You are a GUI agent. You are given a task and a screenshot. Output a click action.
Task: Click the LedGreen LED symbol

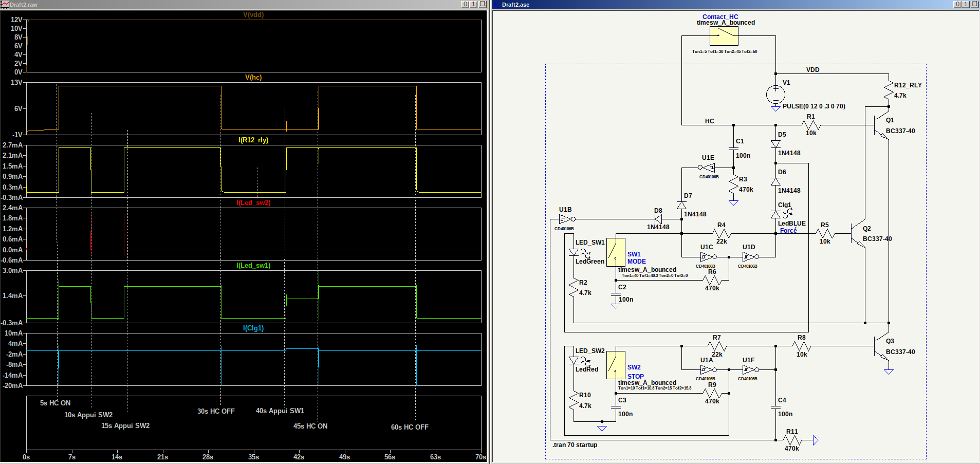tap(574, 252)
